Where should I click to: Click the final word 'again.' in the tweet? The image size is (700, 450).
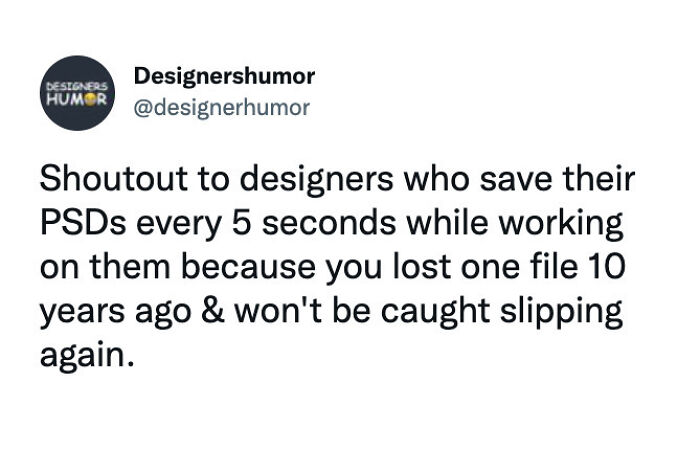pyautogui.click(x=87, y=356)
